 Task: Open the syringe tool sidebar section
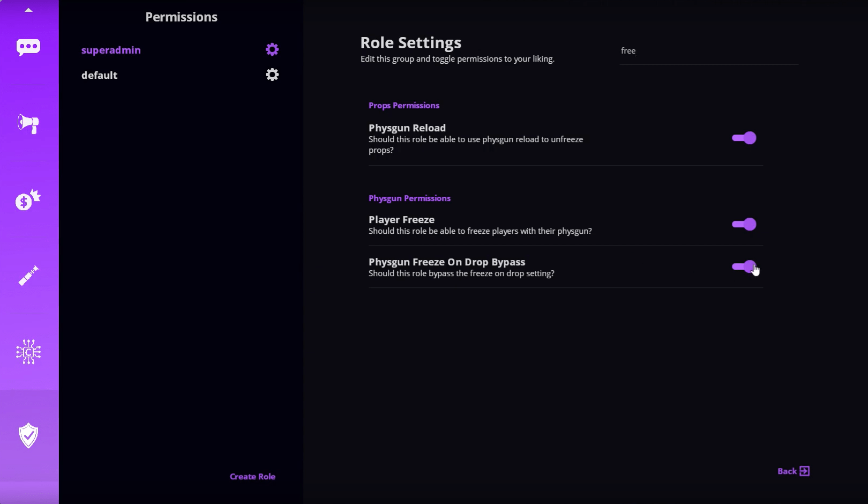(x=28, y=276)
